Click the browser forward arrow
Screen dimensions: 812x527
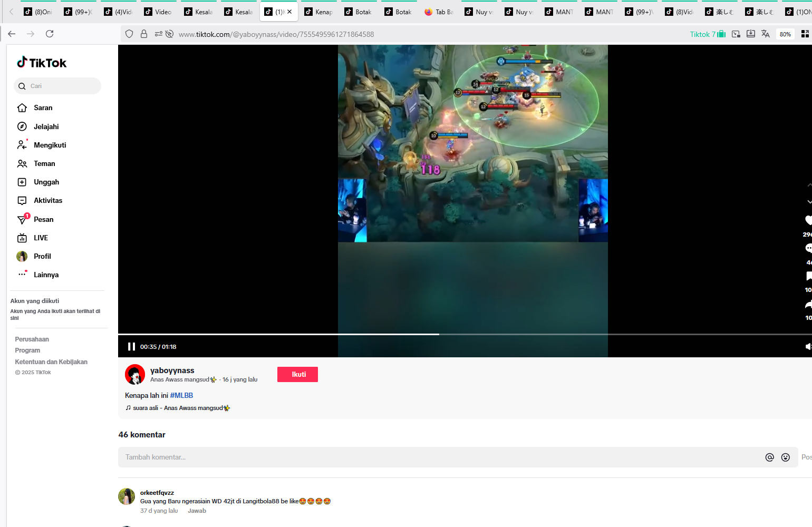(31, 34)
